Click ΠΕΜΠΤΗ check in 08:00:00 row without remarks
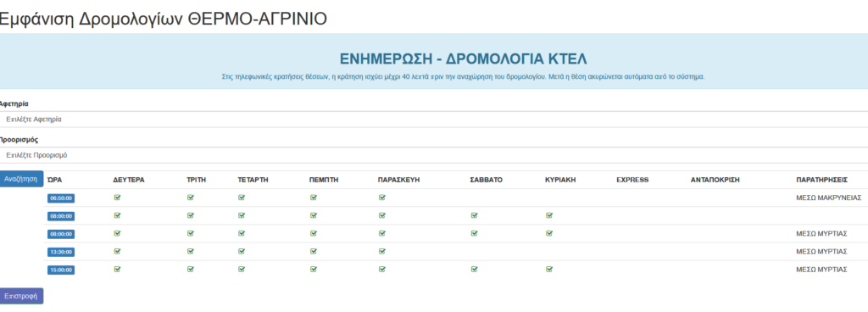The image size is (868, 312). 314,215
